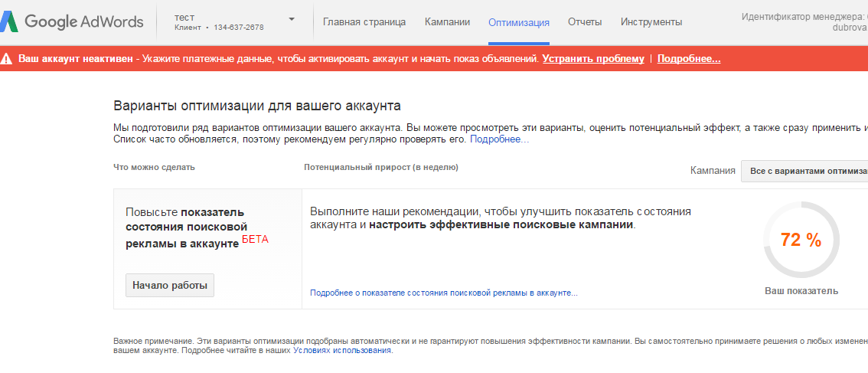The image size is (868, 373).
Task: Click the Что можно сделать column header
Action: (x=154, y=167)
